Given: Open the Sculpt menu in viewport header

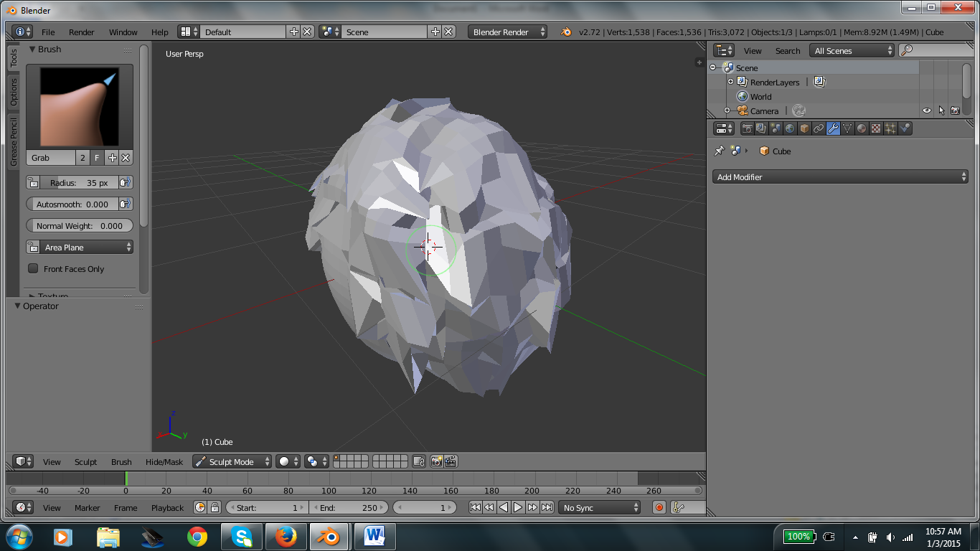Looking at the screenshot, I should tap(86, 461).
